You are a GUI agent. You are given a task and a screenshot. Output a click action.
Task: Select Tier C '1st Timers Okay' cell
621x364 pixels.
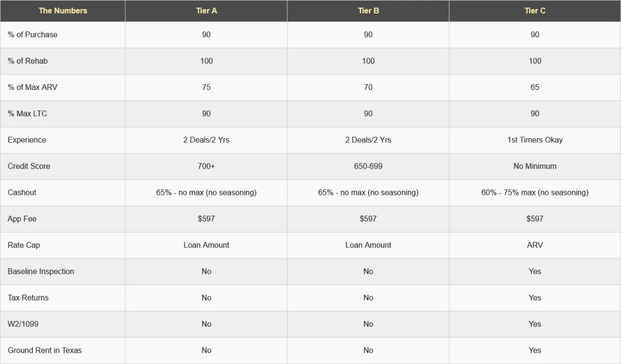535,140
